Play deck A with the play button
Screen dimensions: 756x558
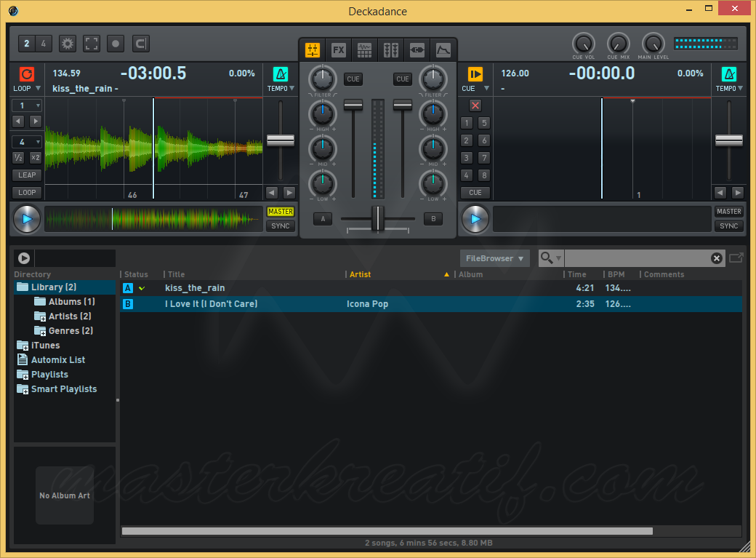click(26, 219)
